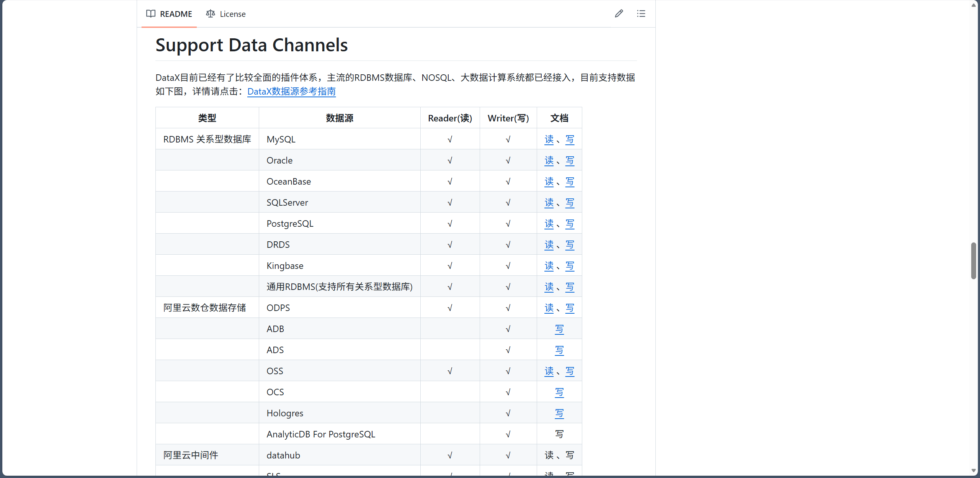The height and width of the screenshot is (478, 980).
Task: Open the PostgreSQL 写 documentation link
Action: [570, 224]
